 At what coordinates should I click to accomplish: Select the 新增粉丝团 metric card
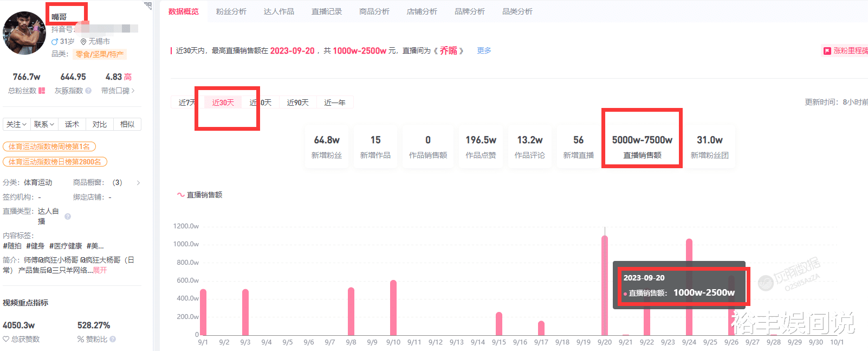click(710, 146)
